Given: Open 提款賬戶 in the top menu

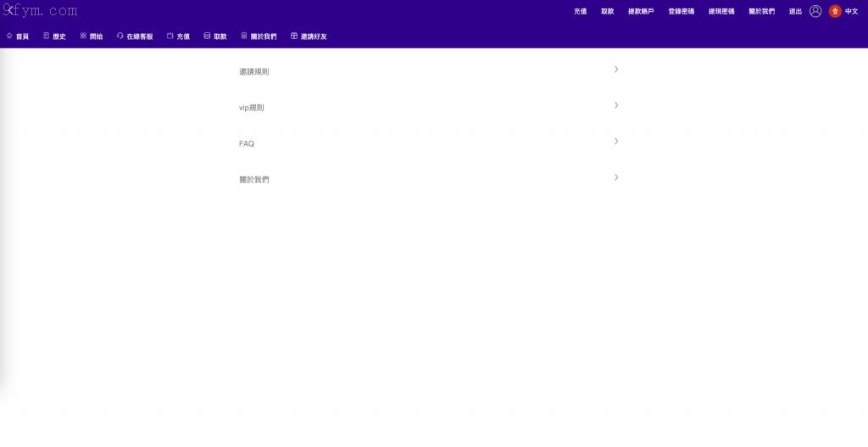Looking at the screenshot, I should coord(640,12).
